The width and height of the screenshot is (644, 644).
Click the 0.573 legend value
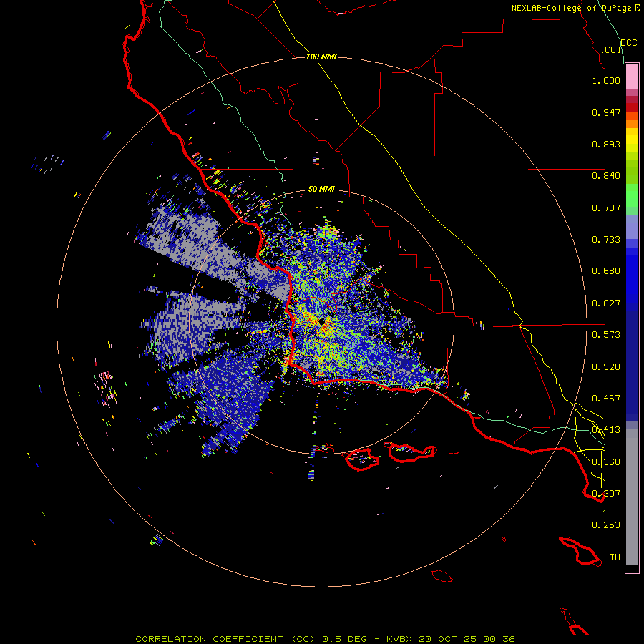click(x=606, y=335)
